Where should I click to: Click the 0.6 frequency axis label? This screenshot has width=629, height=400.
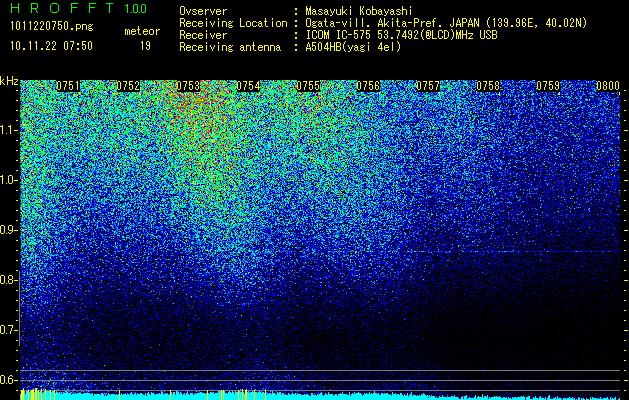[8, 380]
